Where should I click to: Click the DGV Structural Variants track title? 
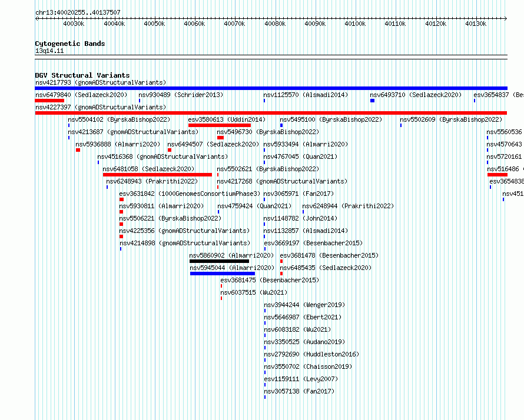pyautogui.click(x=82, y=75)
